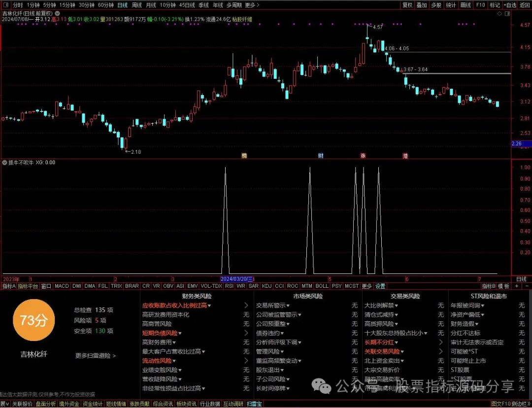
Task: Open the 资金统计 tab
Action: [x=93, y=404]
